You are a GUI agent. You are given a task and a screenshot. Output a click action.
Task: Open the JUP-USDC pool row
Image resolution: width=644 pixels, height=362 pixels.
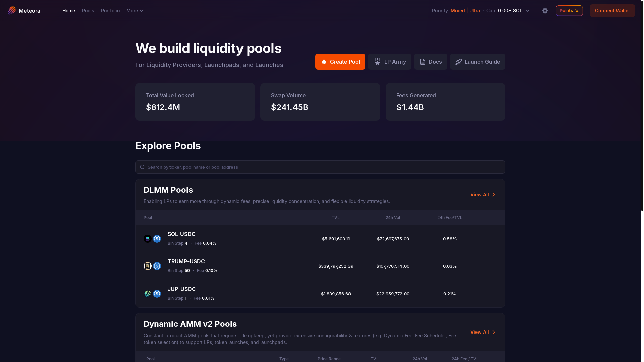(320, 294)
